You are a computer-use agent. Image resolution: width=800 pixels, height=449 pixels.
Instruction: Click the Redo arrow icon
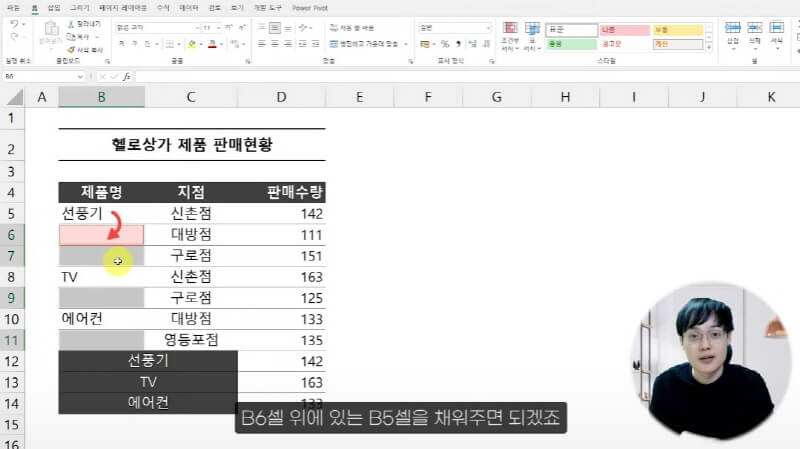[14, 37]
